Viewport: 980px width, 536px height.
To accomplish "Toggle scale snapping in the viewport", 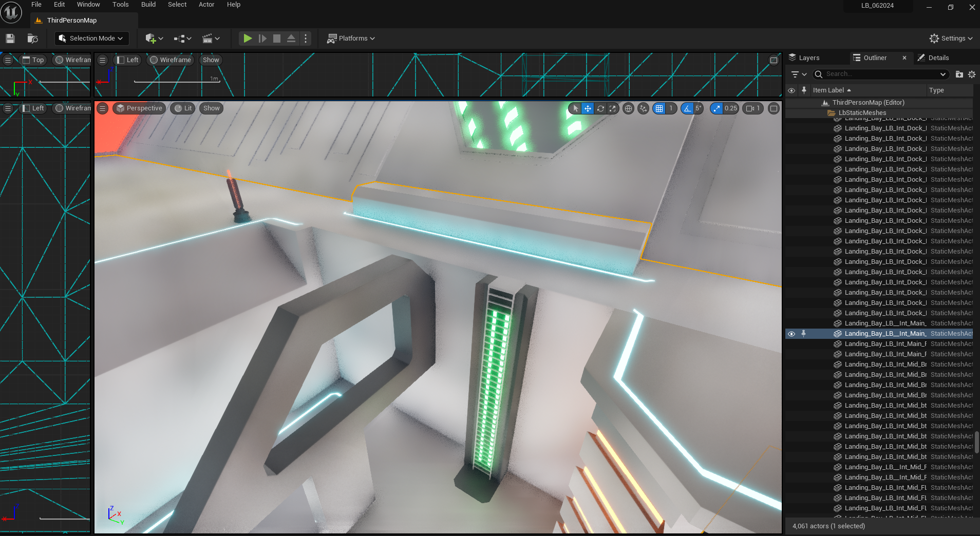I will pyautogui.click(x=717, y=108).
